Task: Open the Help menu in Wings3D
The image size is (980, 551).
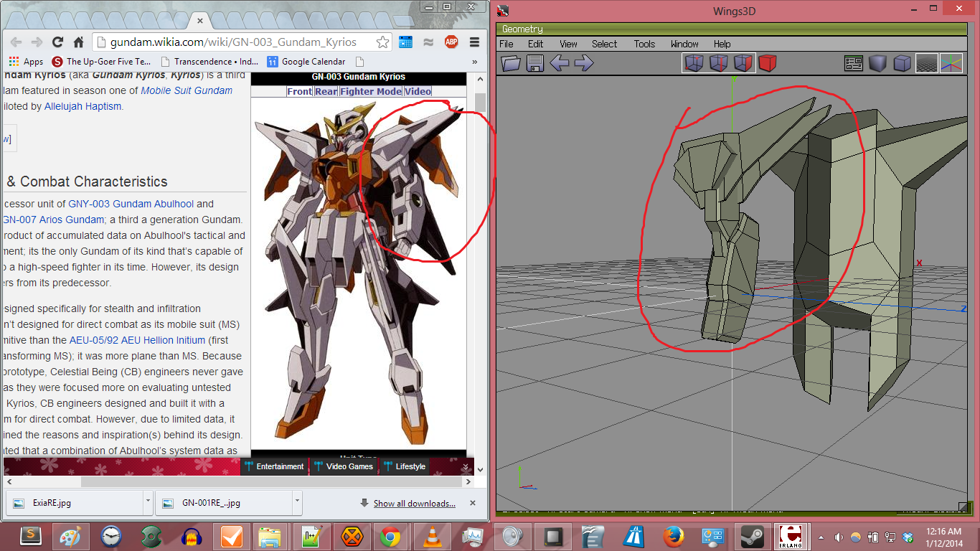Action: pyautogui.click(x=722, y=44)
